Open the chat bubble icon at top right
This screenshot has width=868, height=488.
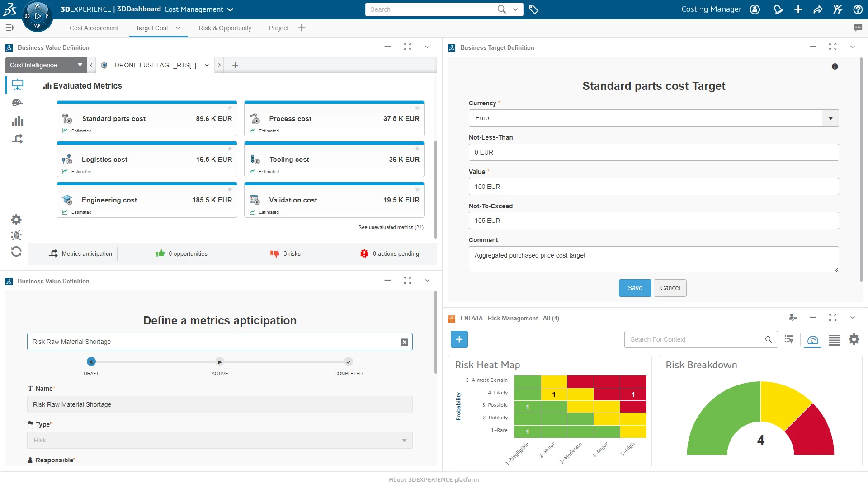click(858, 28)
